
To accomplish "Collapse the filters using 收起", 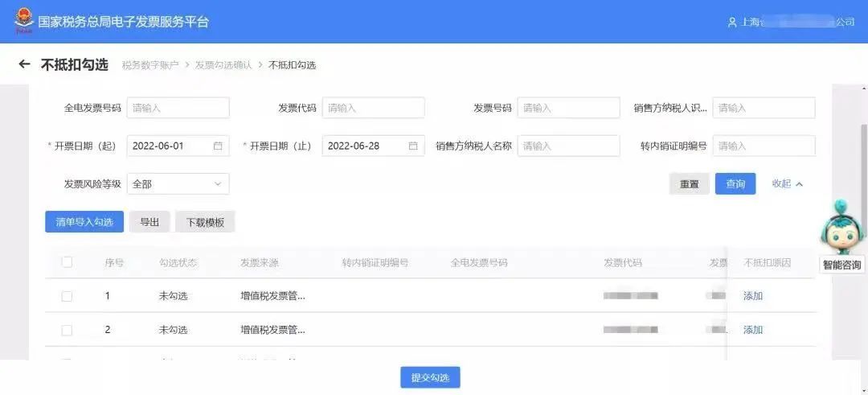I will click(787, 184).
